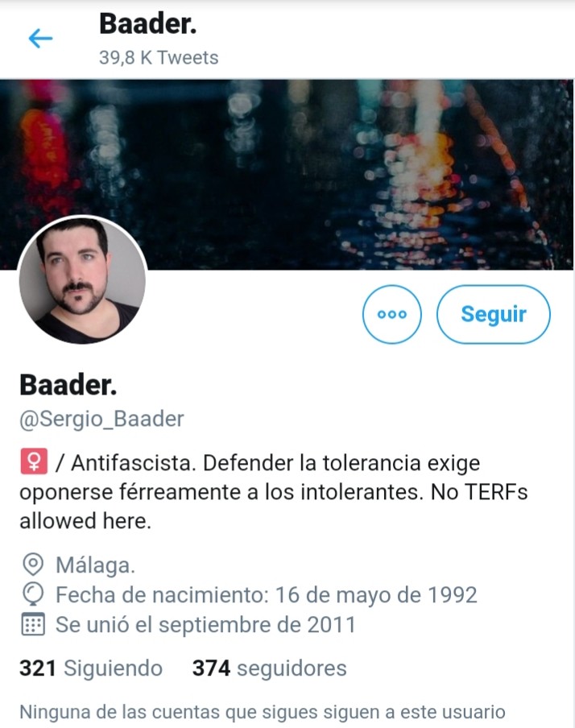Click the 39,8 K Tweets count
Screen dimensions: 575x728
159,57
